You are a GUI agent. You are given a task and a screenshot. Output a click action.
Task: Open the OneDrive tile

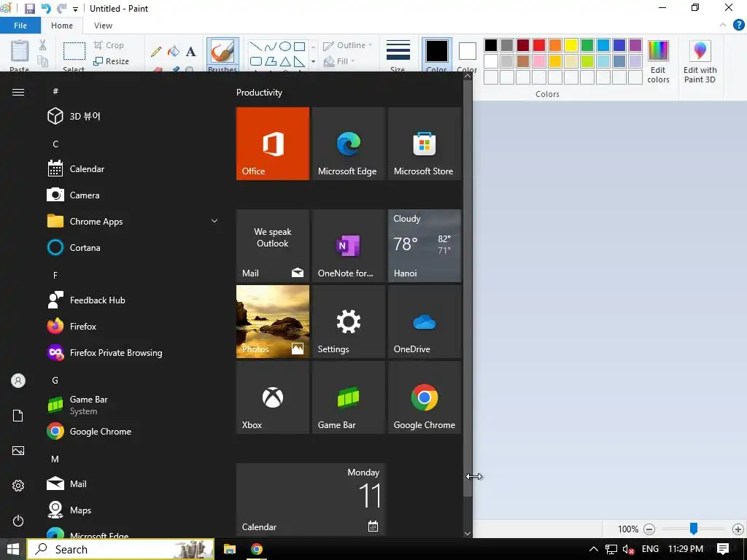click(424, 322)
